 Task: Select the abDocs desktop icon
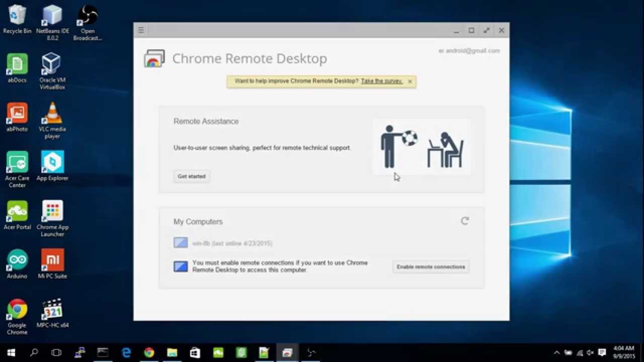point(17,68)
